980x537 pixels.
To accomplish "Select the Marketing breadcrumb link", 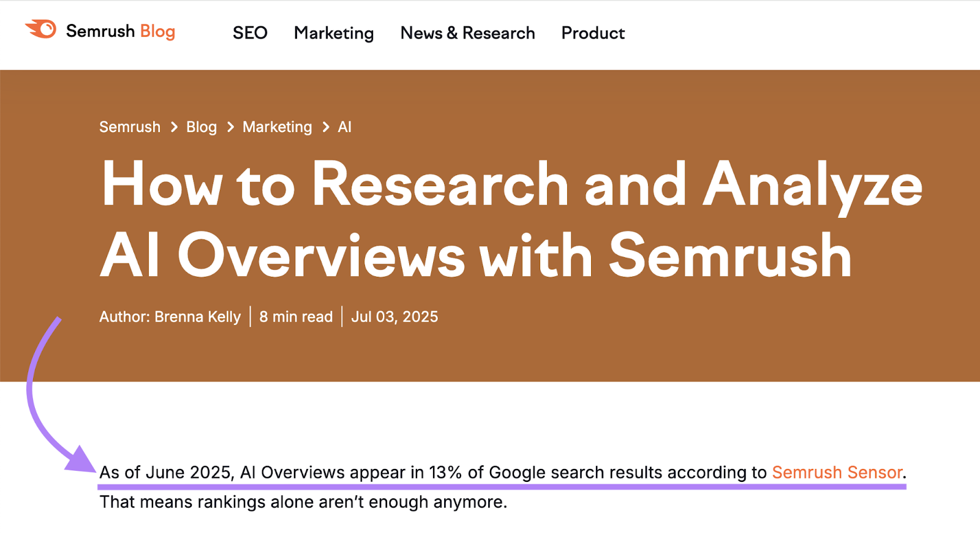I will pyautogui.click(x=277, y=127).
